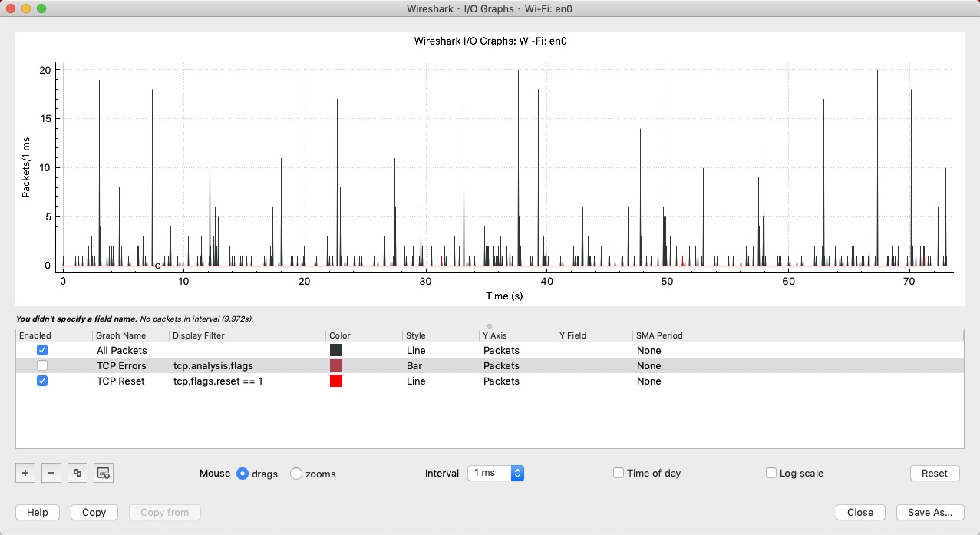
Task: Click tcp.analysis.flags display filter cell
Action: coord(213,365)
